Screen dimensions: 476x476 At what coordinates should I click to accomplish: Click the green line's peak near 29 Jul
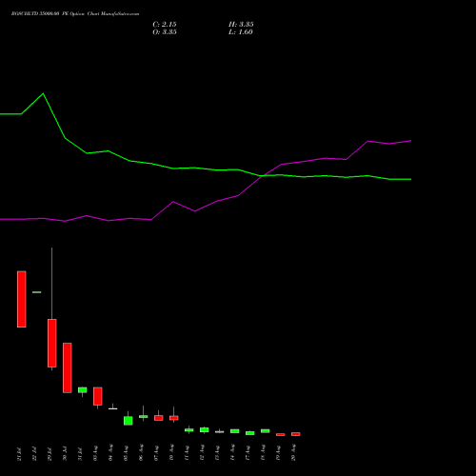tap(43, 93)
